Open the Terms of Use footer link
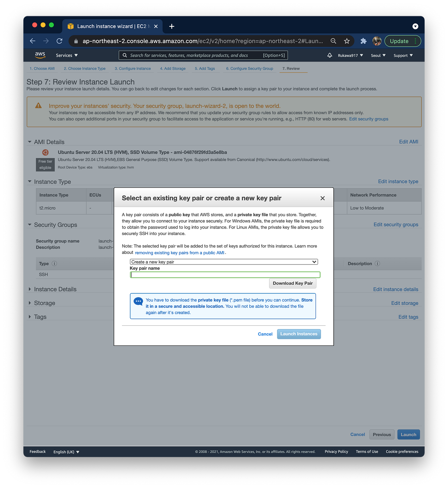Viewport: 448px width, 488px height. coord(367,451)
